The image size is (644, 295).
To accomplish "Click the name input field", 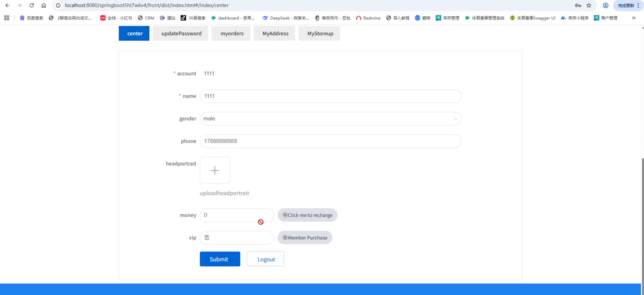I will [x=331, y=96].
